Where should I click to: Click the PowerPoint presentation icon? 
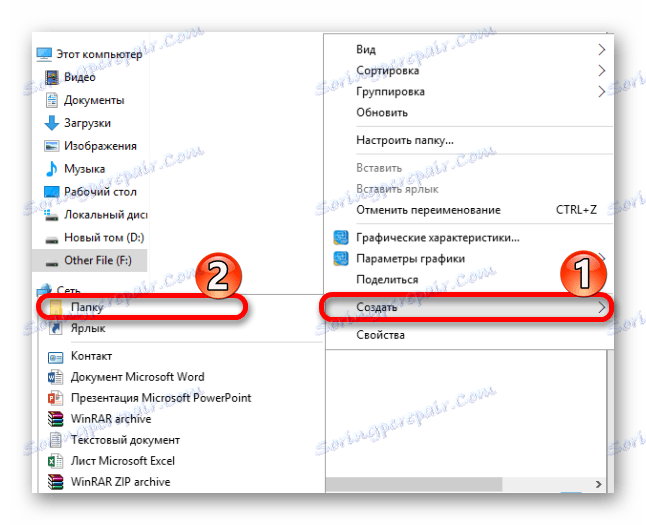(55, 398)
